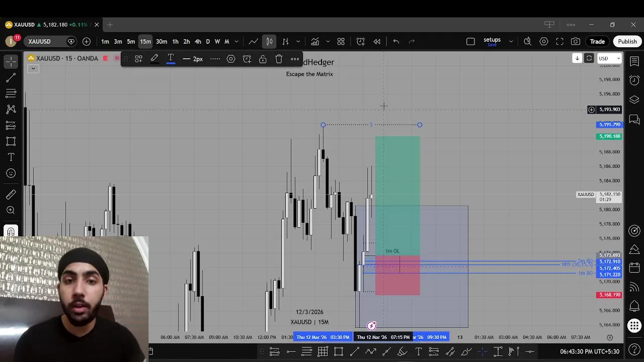This screenshot has height=362, width=644.
Task: Change line color with the pencil icon
Action: pyautogui.click(x=154, y=59)
